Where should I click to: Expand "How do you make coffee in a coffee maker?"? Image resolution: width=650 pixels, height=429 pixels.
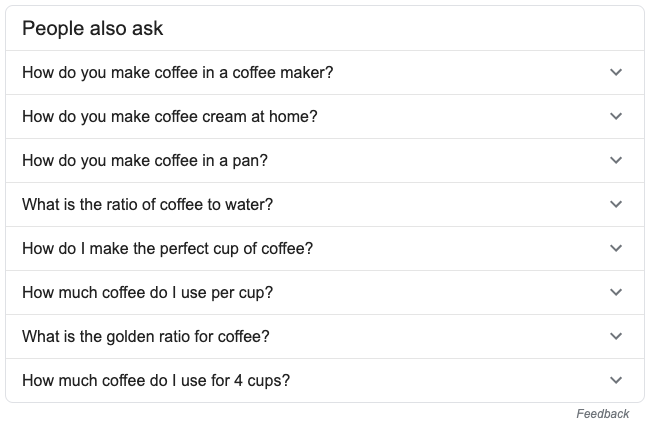177,73
